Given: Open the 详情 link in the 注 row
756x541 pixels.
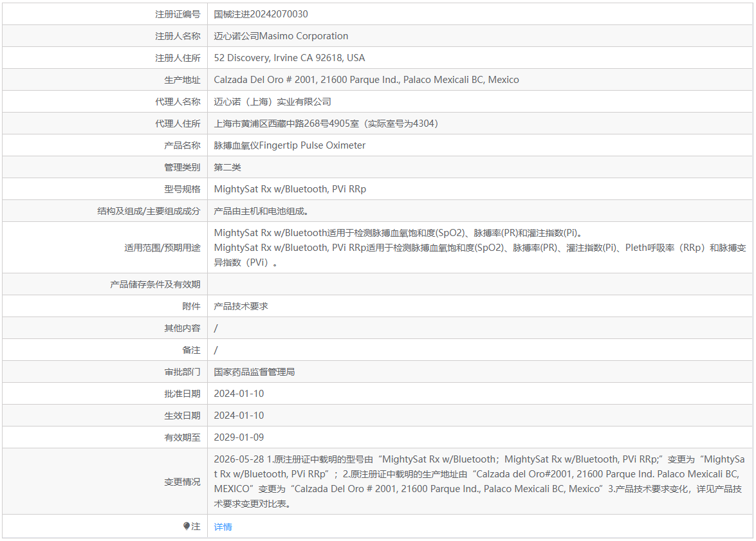Looking at the screenshot, I should coord(223,527).
